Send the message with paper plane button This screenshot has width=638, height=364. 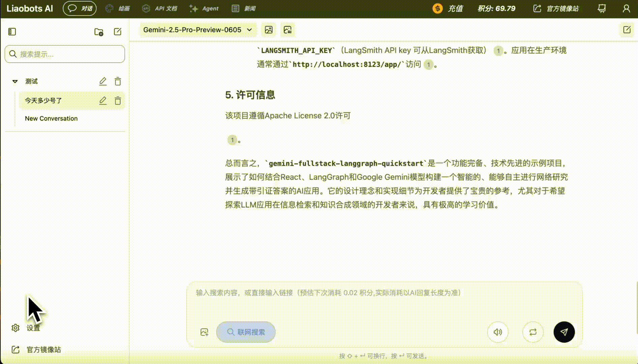tap(564, 332)
